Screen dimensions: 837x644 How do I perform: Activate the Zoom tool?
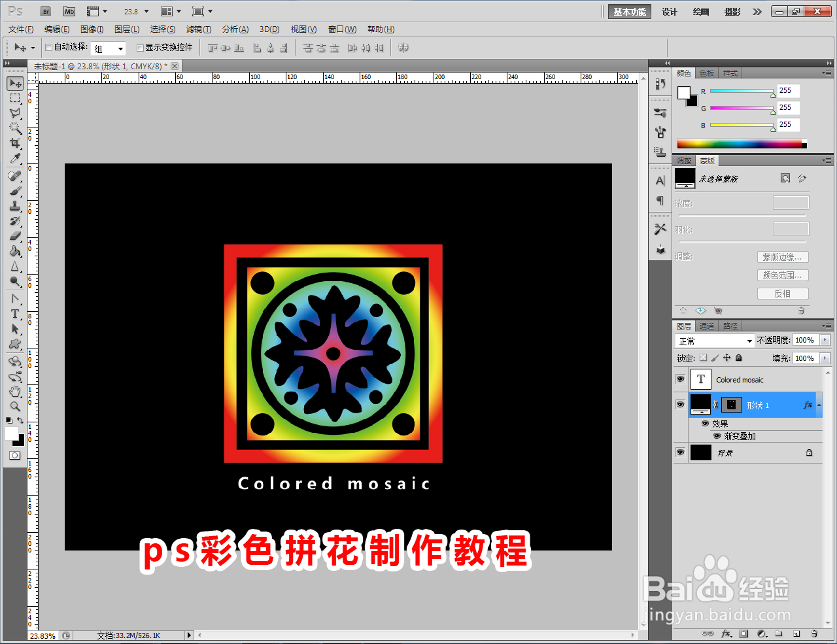tap(14, 405)
